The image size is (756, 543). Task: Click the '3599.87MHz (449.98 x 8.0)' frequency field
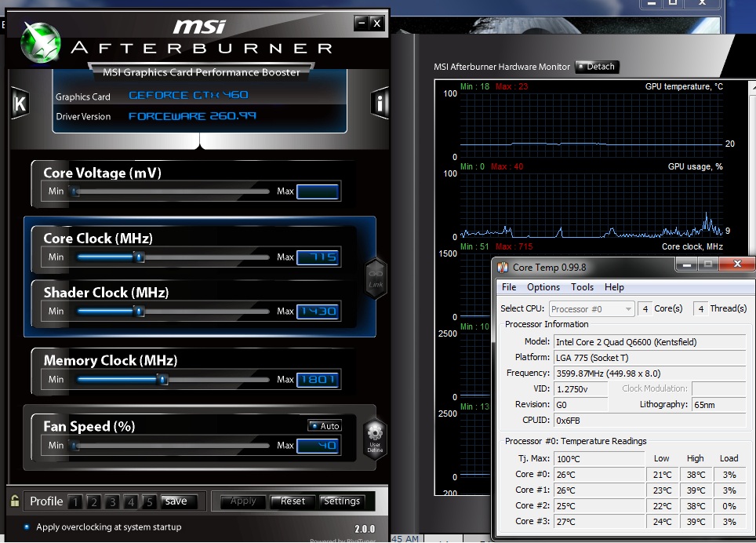[x=650, y=374]
